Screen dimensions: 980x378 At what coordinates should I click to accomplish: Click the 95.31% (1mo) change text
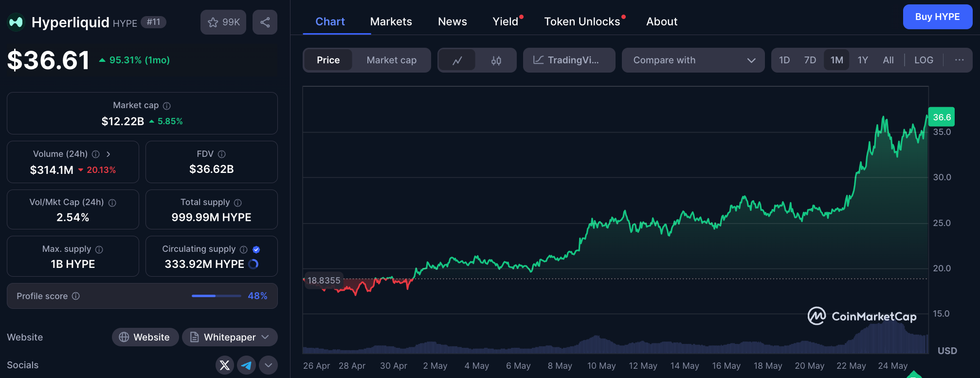coord(139,60)
